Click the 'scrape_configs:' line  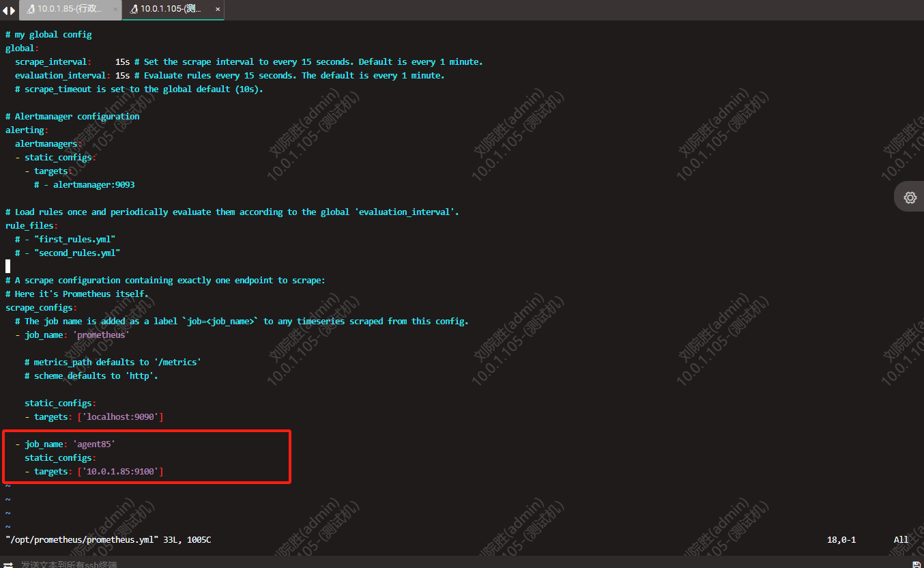pos(42,307)
